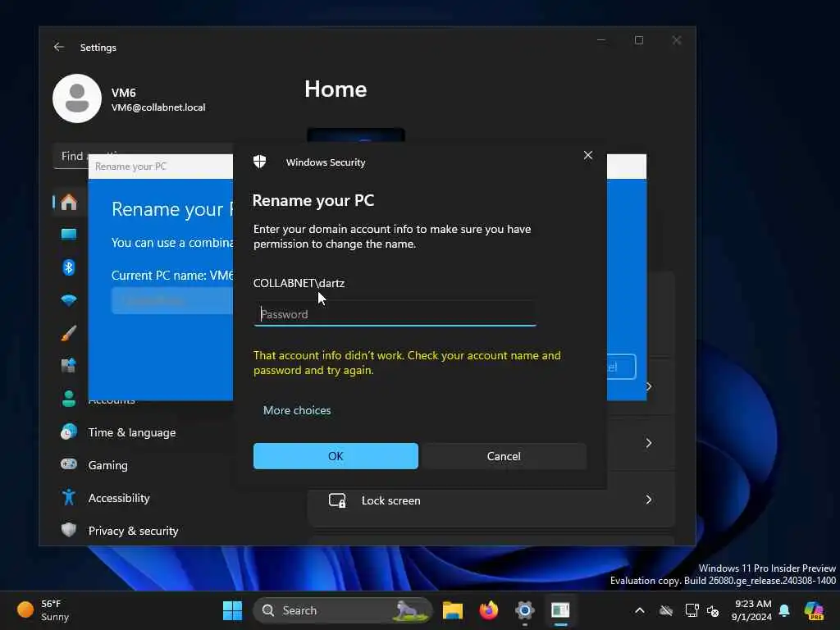Click the VM6 user avatar picture
The width and height of the screenshot is (840, 630).
pyautogui.click(x=77, y=98)
